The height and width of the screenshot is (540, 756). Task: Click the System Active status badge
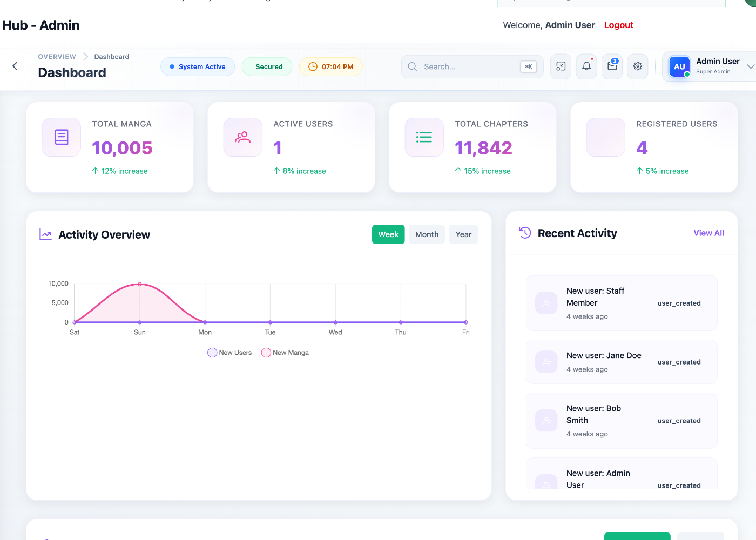click(x=198, y=66)
